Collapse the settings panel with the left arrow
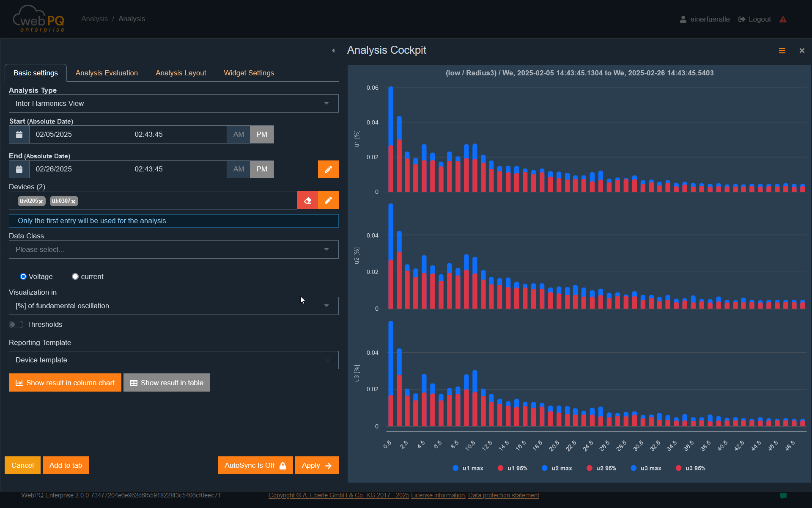The height and width of the screenshot is (508, 812). [x=333, y=50]
